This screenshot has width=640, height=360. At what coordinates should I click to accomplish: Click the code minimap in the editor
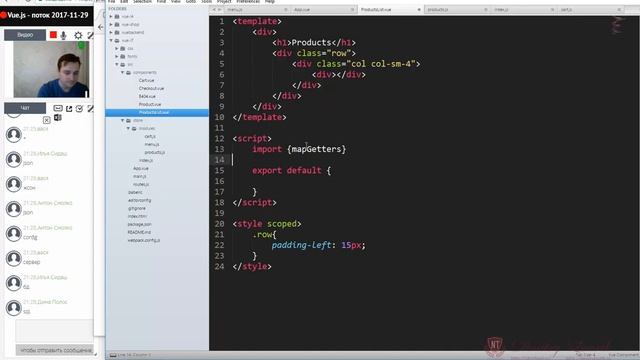(x=618, y=25)
